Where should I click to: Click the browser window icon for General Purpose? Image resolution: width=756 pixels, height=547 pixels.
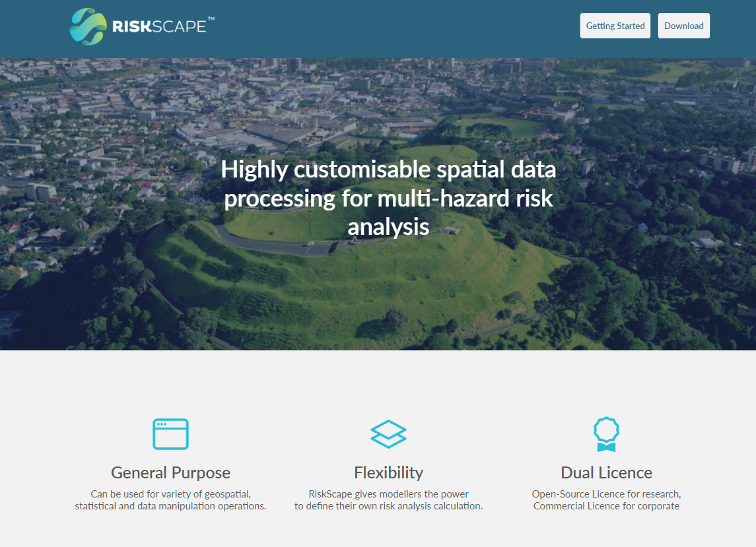click(170, 434)
